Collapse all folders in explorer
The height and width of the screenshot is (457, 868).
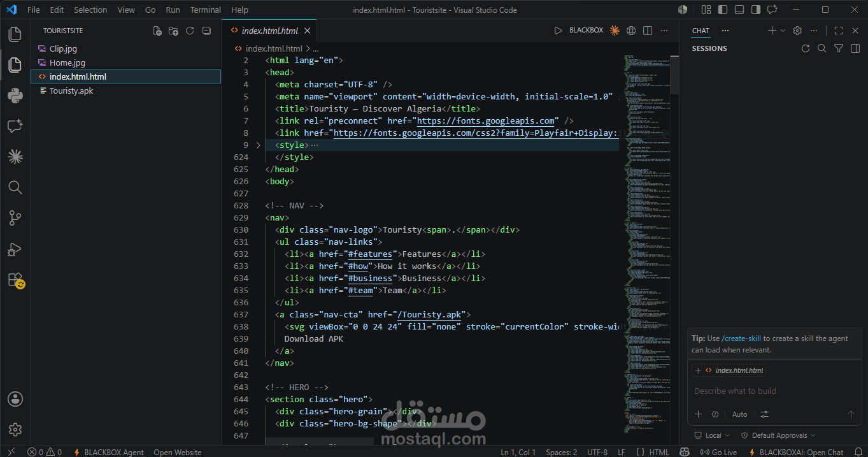pos(206,31)
